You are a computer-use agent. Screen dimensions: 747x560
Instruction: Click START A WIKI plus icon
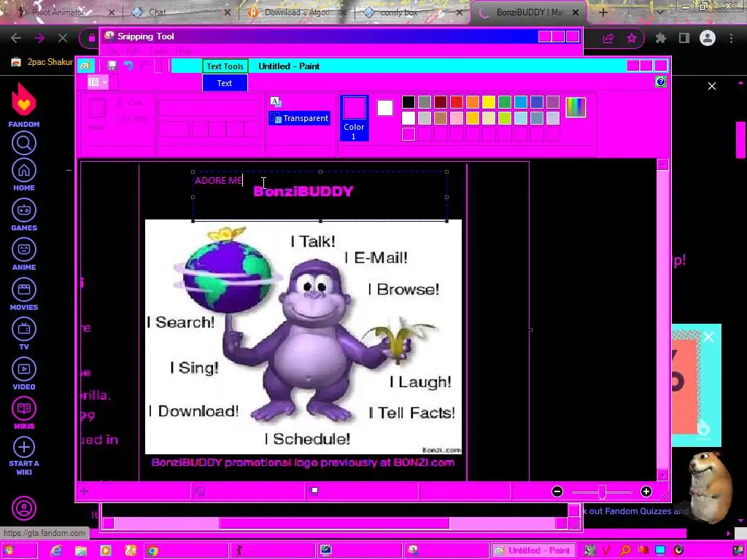[24, 447]
